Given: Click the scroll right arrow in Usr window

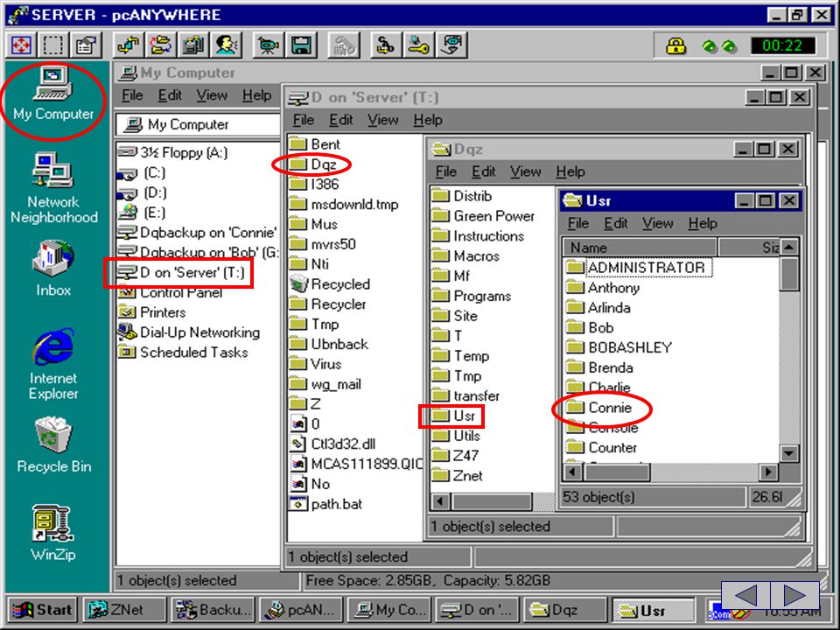Looking at the screenshot, I should pyautogui.click(x=769, y=472).
